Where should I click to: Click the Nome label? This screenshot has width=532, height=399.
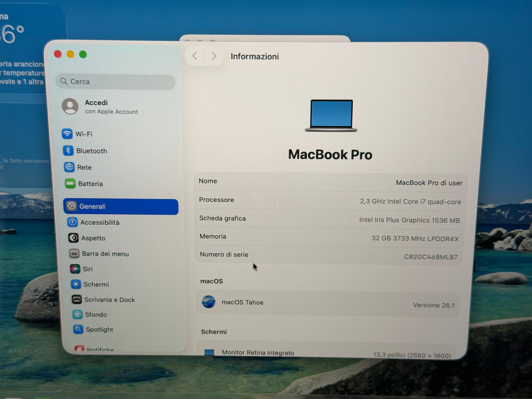pyautogui.click(x=208, y=181)
